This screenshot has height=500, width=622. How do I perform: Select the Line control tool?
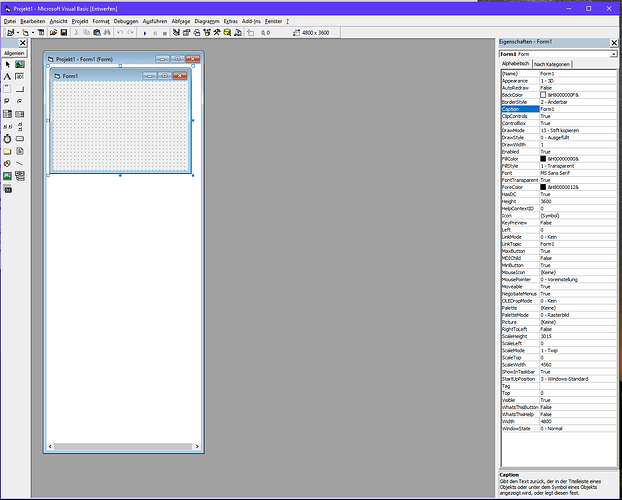pyautogui.click(x=20, y=163)
